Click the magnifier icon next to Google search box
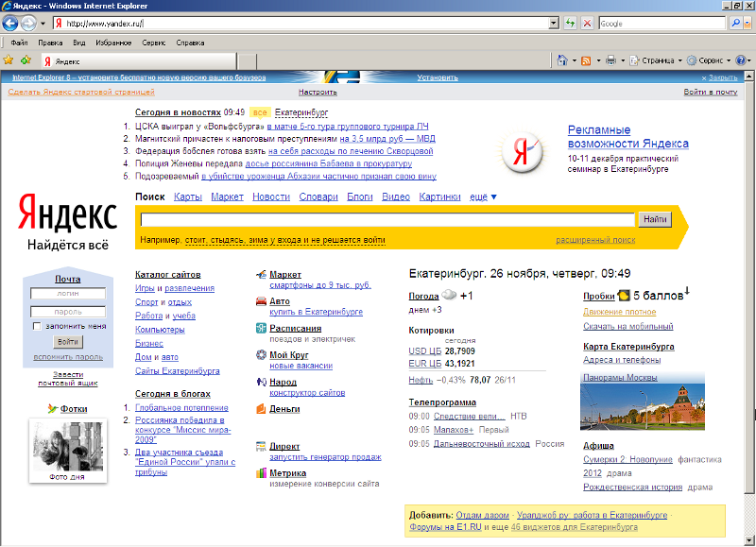Viewport: 756px width, 547px height. coord(735,23)
